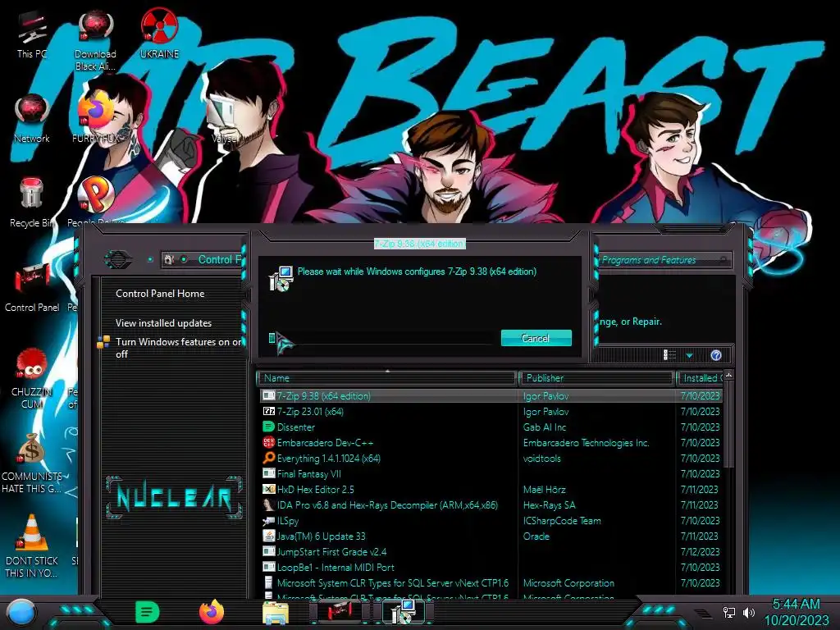The image size is (840, 630).
Task: Open Firefox from the taskbar
Action: click(x=212, y=612)
